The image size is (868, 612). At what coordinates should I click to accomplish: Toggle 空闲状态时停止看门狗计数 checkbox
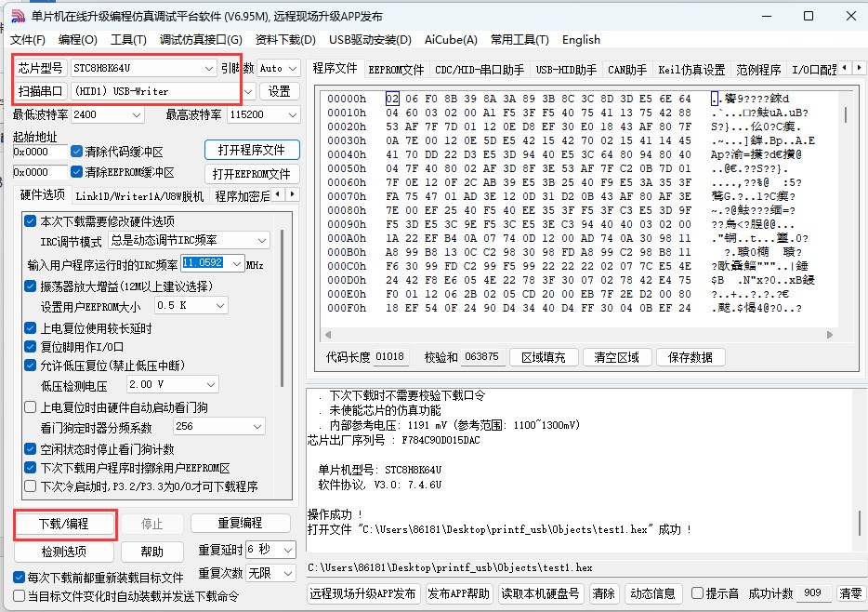click(31, 448)
